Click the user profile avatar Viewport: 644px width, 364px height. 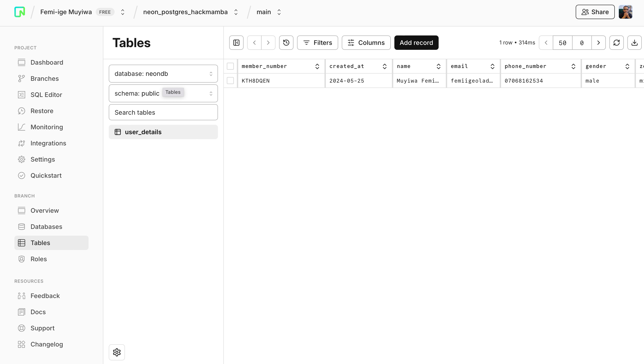[x=625, y=12]
